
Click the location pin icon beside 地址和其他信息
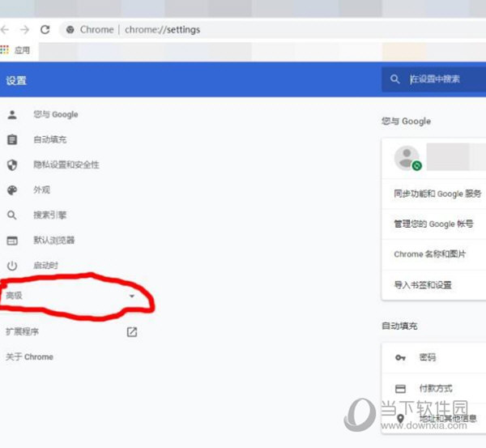click(x=400, y=419)
